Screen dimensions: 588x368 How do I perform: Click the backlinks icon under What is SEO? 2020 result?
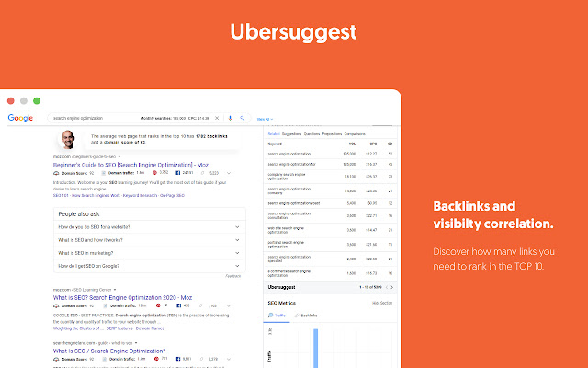click(201, 306)
